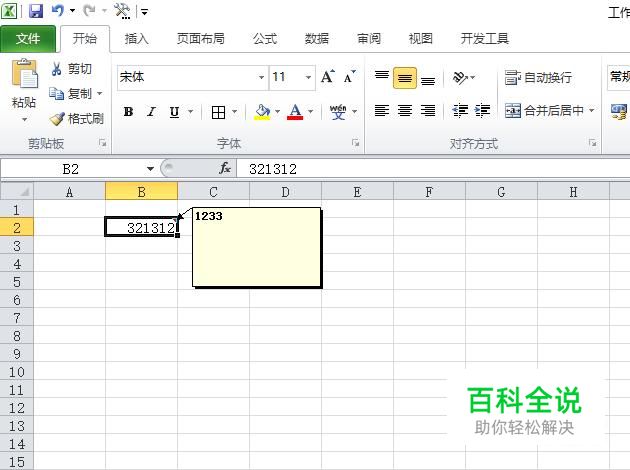Click the wén phonetic guide icon
The height and width of the screenshot is (470, 630).
pos(338,112)
